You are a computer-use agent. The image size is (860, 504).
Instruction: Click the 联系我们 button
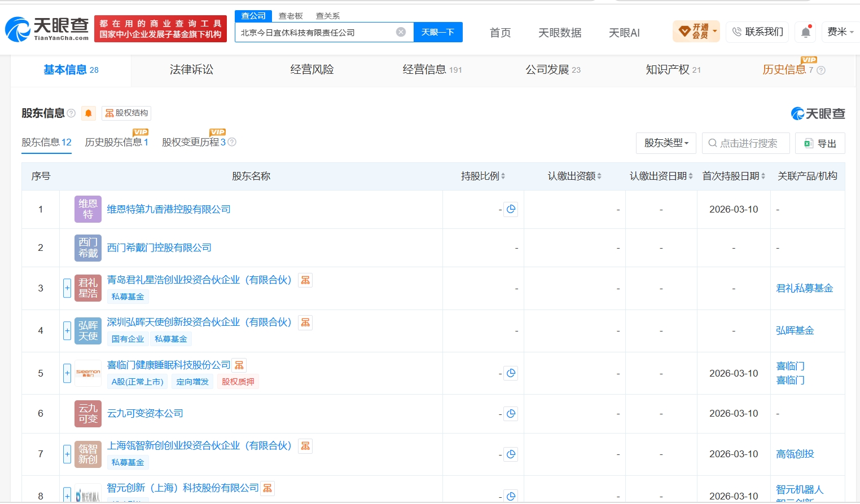[x=757, y=32]
